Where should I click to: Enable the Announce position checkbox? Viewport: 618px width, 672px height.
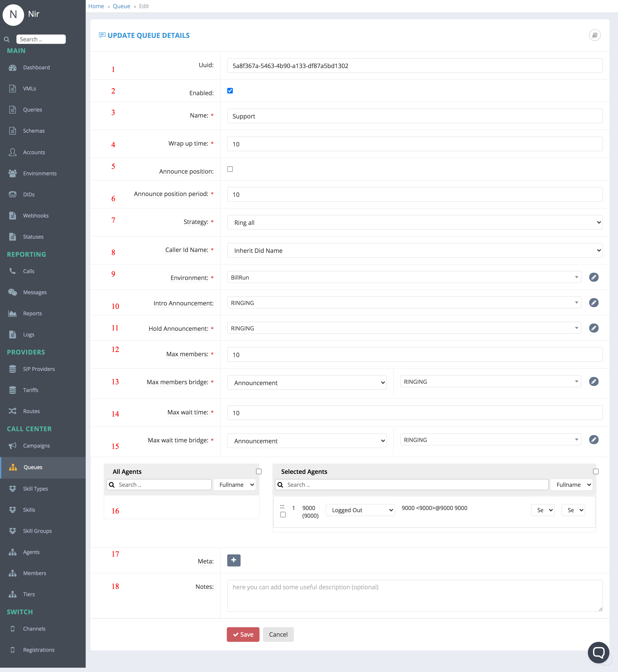coord(230,169)
